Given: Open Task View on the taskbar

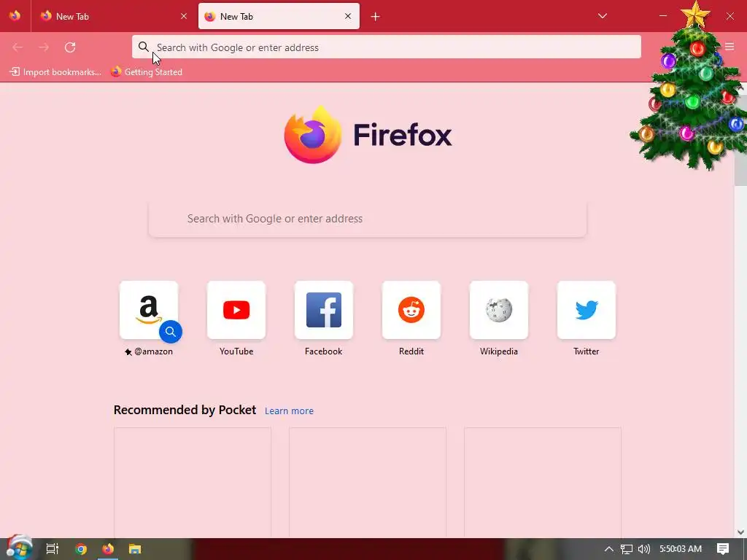Looking at the screenshot, I should (x=53, y=549).
